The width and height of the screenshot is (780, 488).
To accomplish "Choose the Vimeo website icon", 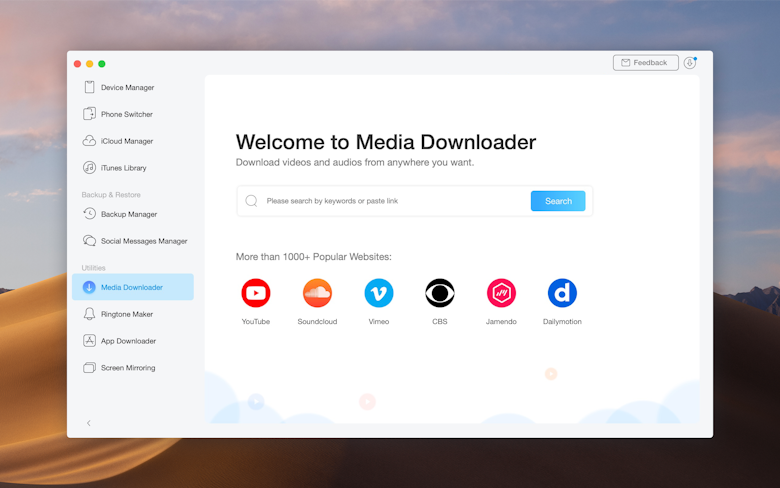I will pyautogui.click(x=379, y=293).
